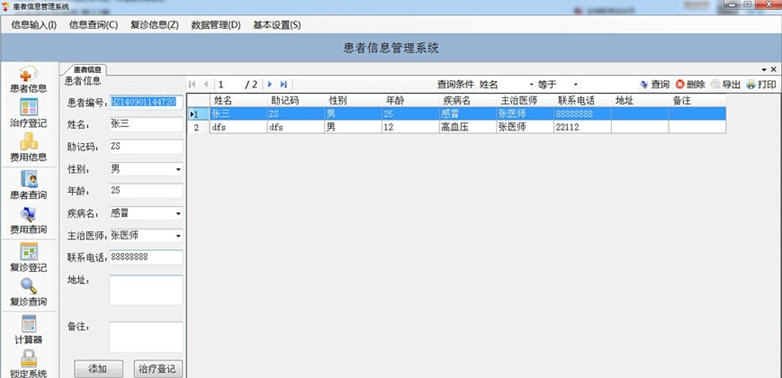
Task: Click the 感冒 cell in table
Action: 467,114
